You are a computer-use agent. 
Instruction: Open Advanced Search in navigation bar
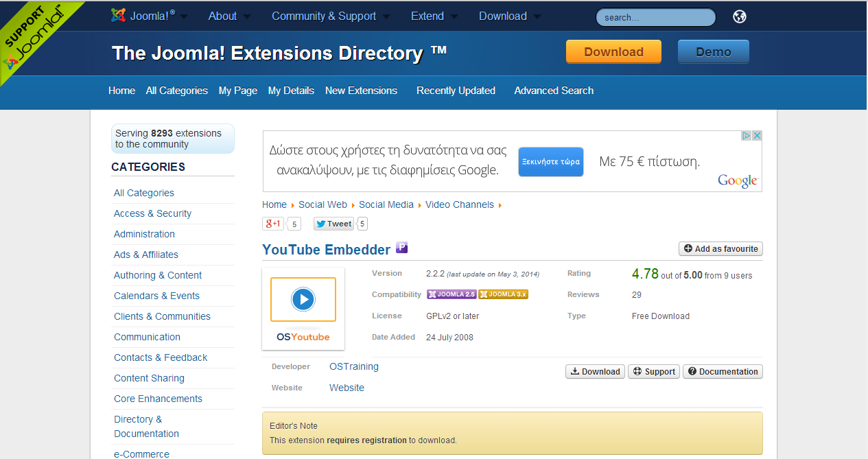[x=554, y=91]
